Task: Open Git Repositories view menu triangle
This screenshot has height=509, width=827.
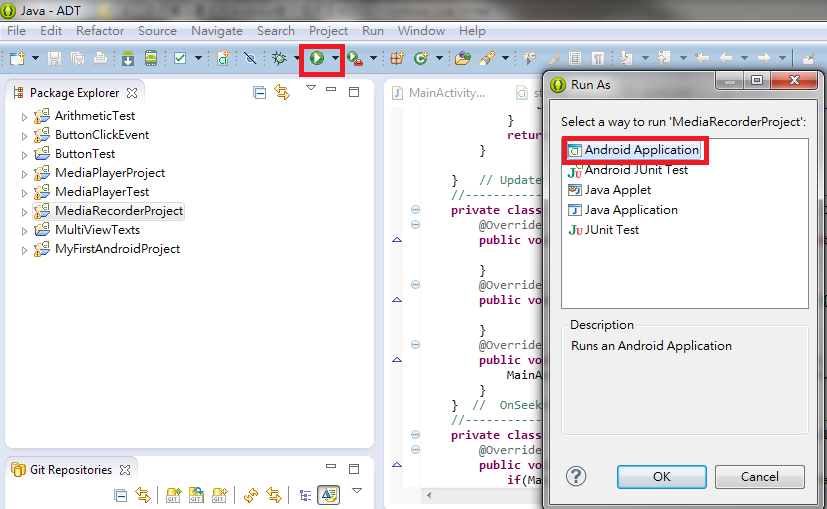Action: pyautogui.click(x=357, y=491)
